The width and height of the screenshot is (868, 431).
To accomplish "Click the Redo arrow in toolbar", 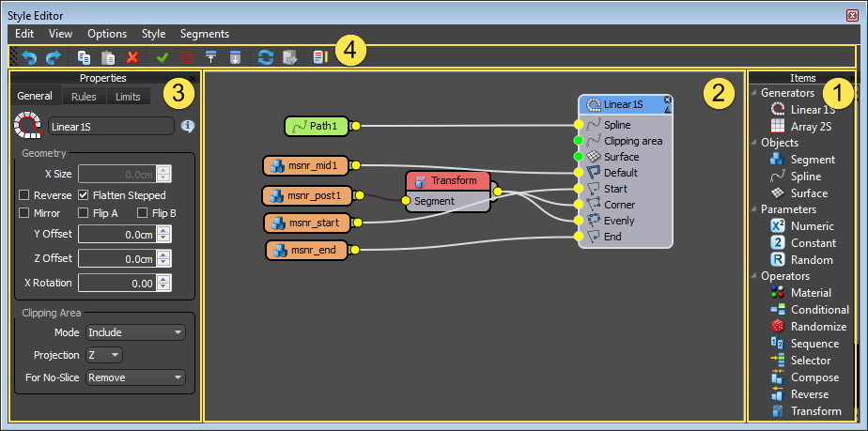I will (53, 57).
